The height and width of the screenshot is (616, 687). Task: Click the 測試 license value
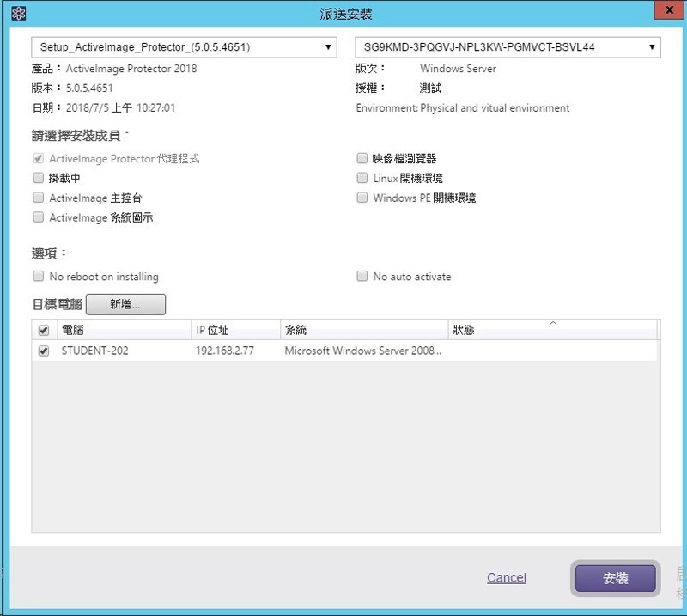tap(430, 88)
